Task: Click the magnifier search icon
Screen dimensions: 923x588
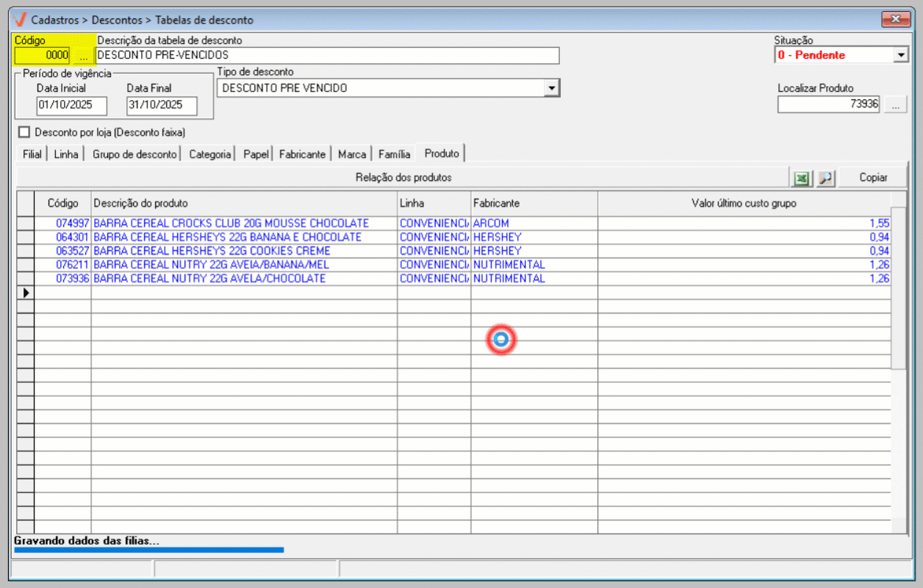Action: (826, 178)
